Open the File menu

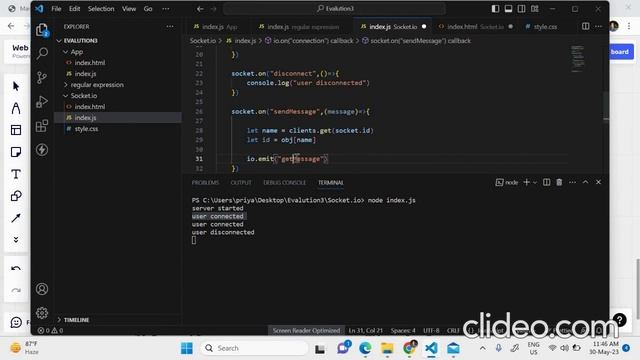pos(56,9)
